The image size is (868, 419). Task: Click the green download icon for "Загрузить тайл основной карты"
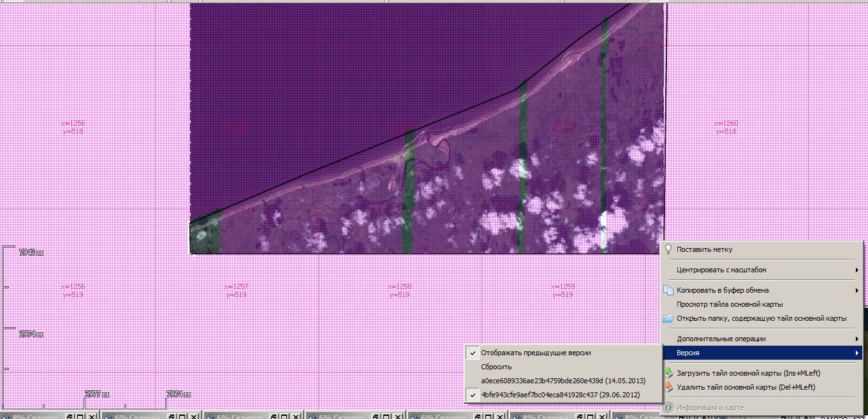pos(668,372)
